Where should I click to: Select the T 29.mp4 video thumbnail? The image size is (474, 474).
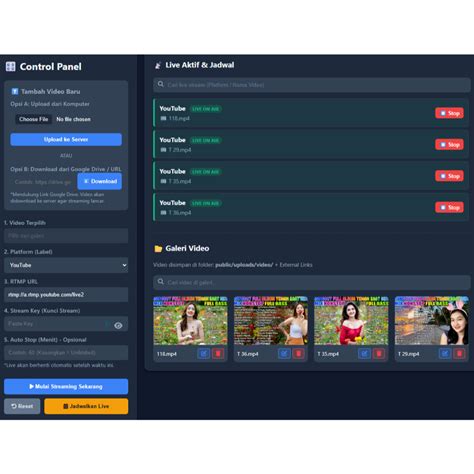432,320
